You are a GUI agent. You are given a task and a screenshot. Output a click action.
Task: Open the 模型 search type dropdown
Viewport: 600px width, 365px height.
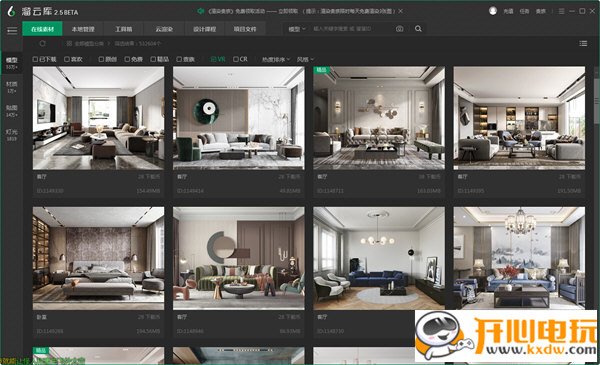click(297, 29)
